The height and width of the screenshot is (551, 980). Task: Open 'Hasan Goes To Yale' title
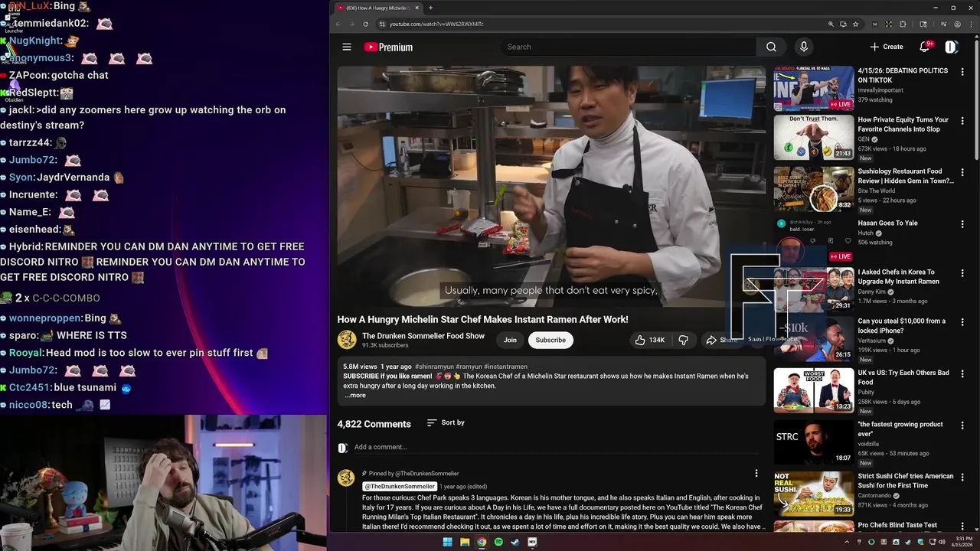[x=887, y=223]
